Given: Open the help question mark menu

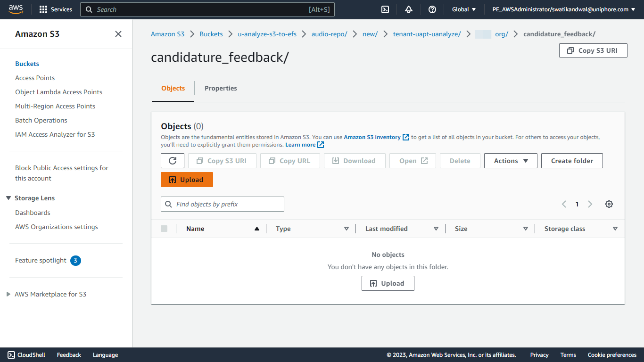Looking at the screenshot, I should tap(432, 9).
